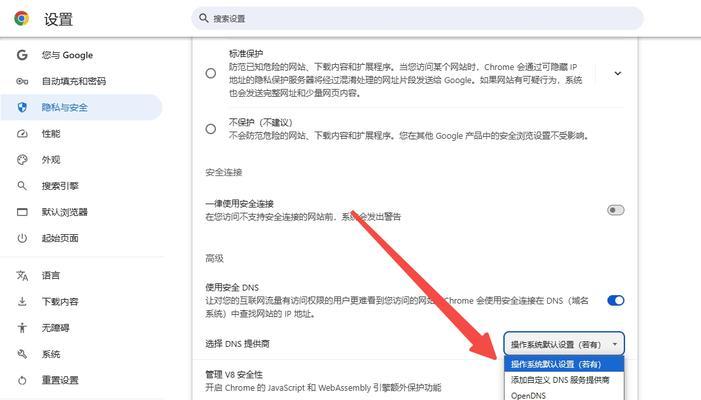
Task: Click the key icon for autofill and passwords
Action: (x=22, y=81)
